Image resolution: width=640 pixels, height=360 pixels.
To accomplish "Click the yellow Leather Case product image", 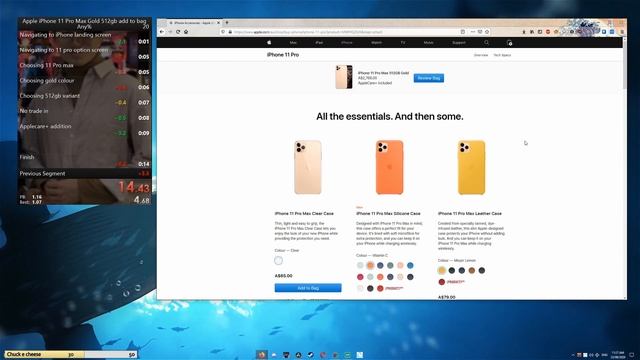I will (471, 167).
